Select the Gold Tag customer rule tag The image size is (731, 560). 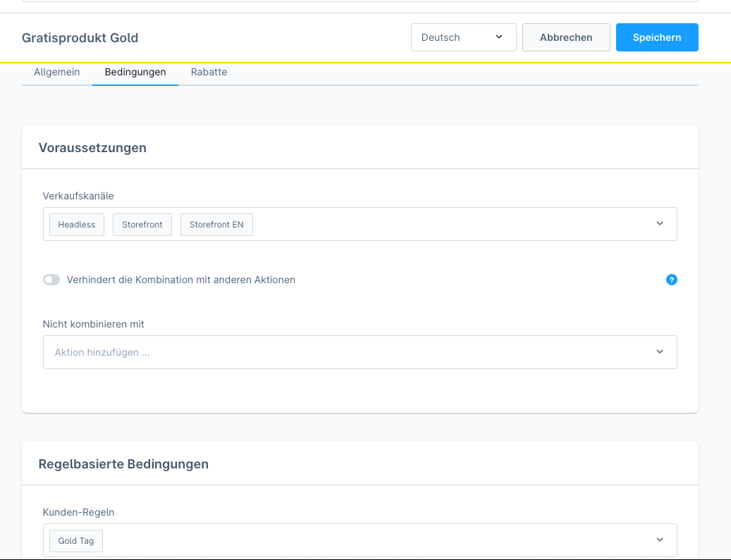[x=76, y=541]
